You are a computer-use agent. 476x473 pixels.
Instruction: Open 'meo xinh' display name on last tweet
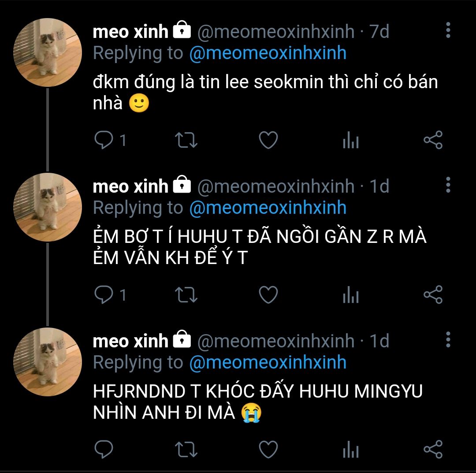130,341
